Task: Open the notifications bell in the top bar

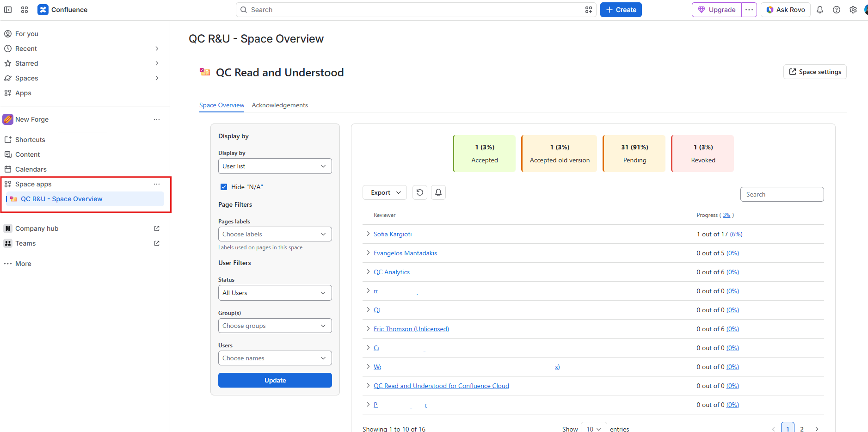Action: point(820,10)
